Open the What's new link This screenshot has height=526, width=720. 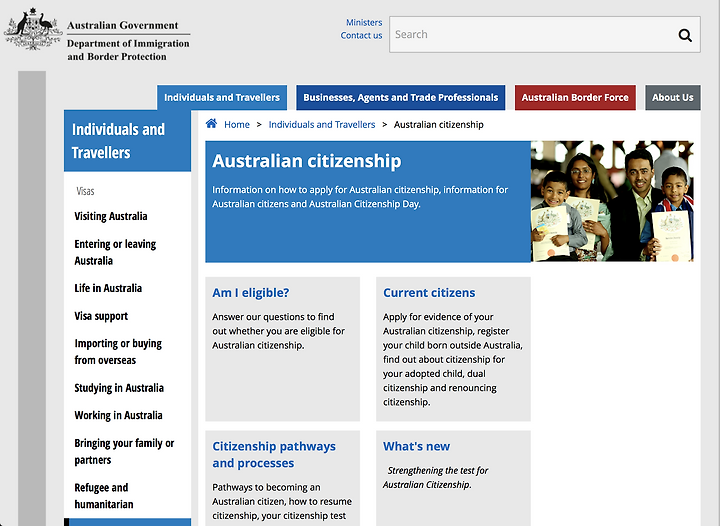pos(416,446)
